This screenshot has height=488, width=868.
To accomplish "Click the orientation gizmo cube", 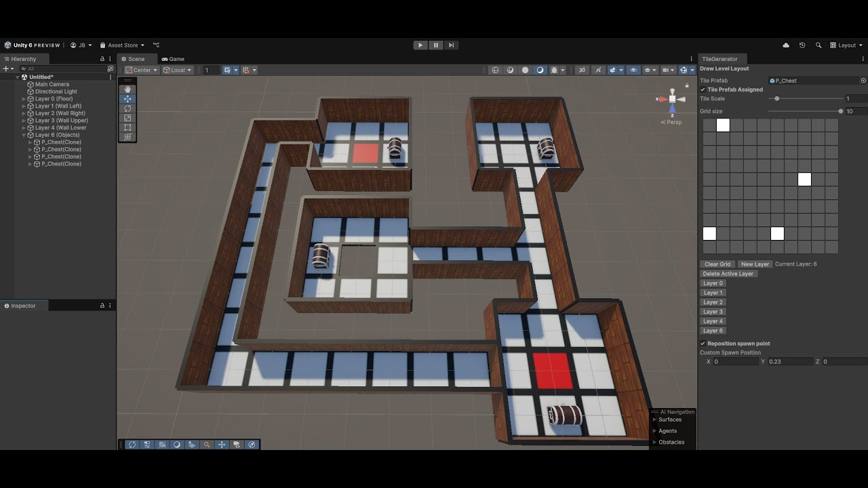I will coord(672,99).
